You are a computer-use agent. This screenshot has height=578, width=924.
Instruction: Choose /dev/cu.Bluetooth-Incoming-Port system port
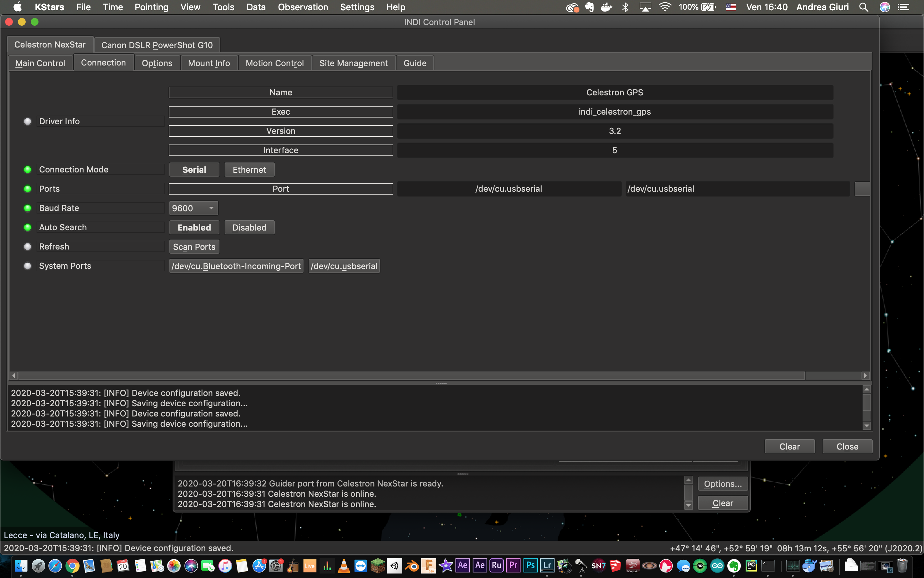point(236,266)
